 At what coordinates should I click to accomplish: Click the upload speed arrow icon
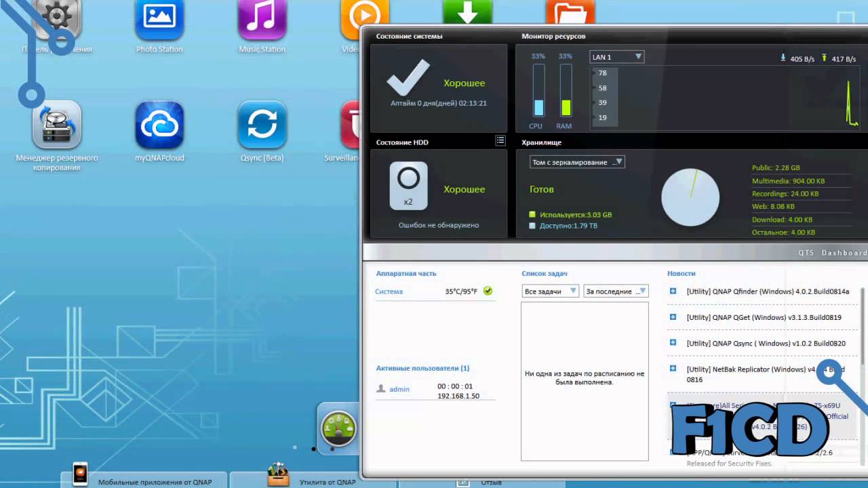[x=825, y=58]
